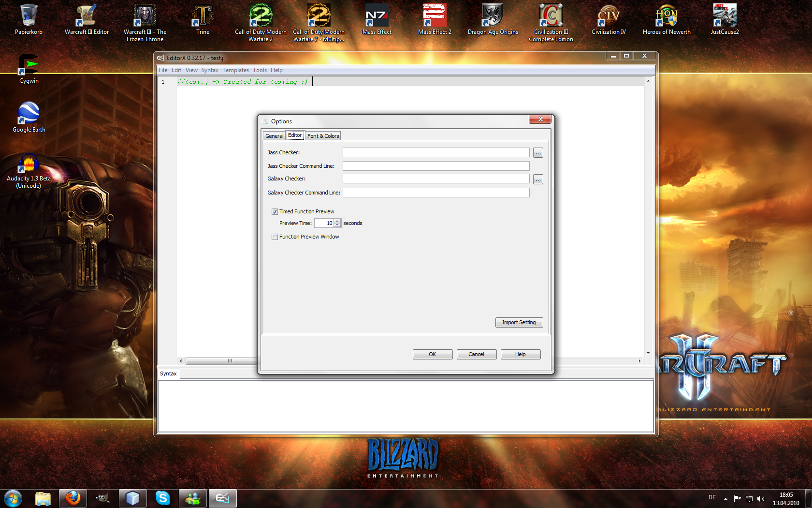Select the EditorX taskbar button
Viewport: 812px width, 508px height.
tap(223, 498)
